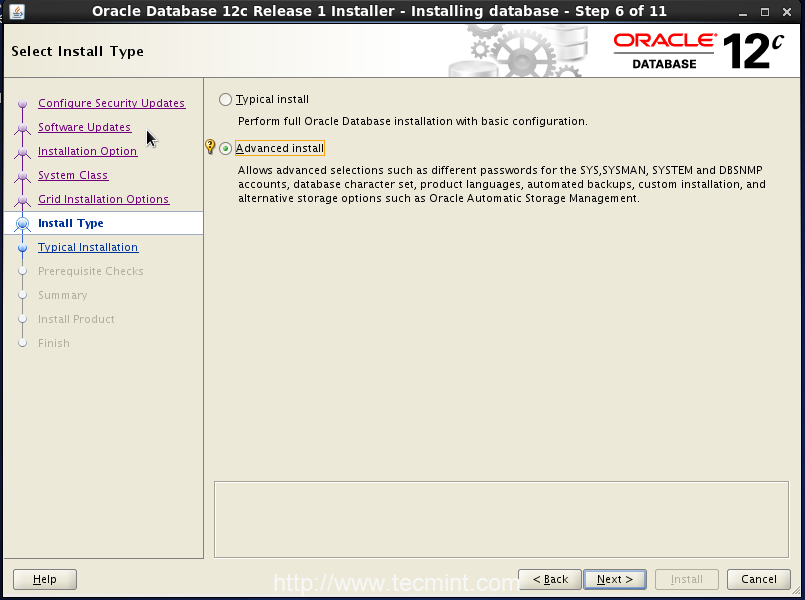The height and width of the screenshot is (600, 805).
Task: Click the Help button
Action: (45, 579)
